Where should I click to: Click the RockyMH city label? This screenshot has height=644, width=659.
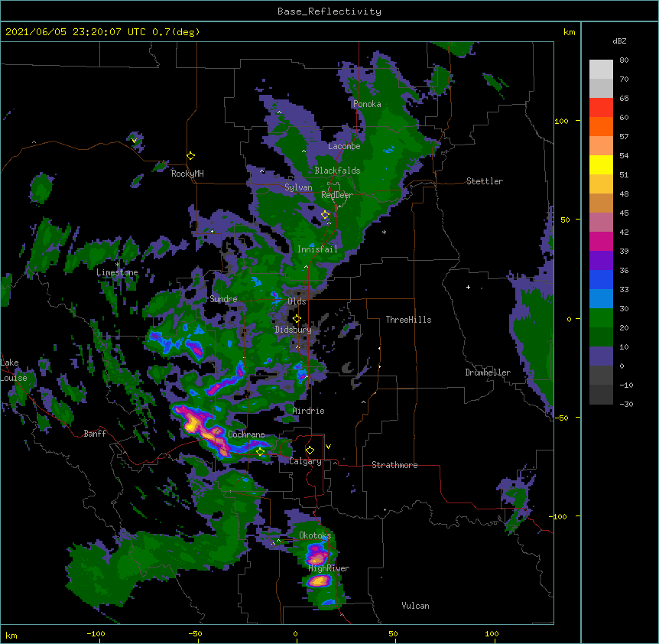coord(187,174)
